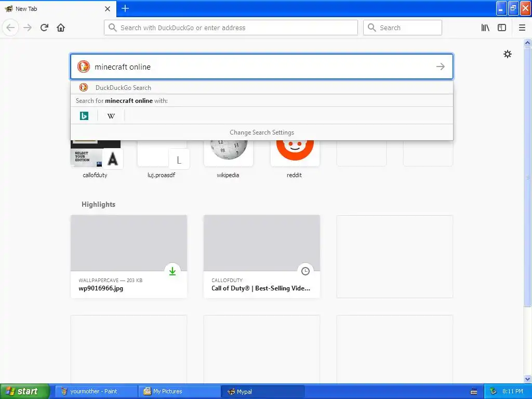Click the green download icon on wp9016966.jpg
The width and height of the screenshot is (532, 399).
click(x=172, y=271)
